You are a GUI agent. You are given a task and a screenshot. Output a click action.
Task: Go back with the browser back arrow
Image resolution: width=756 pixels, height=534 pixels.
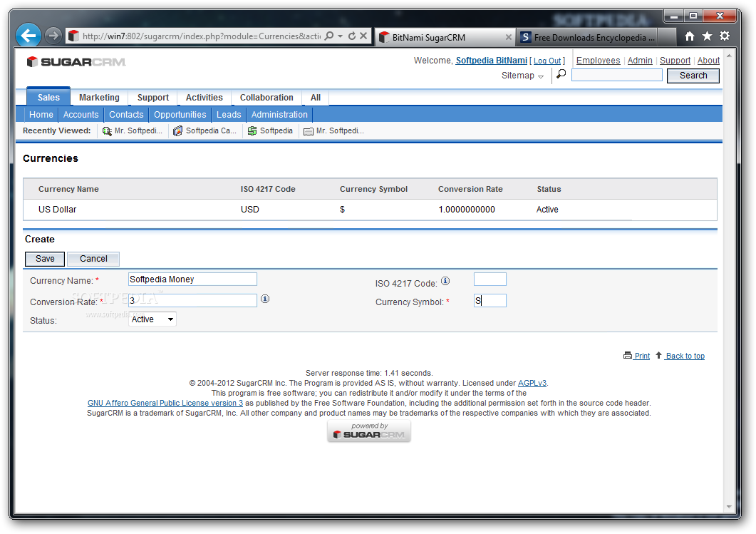click(x=28, y=36)
